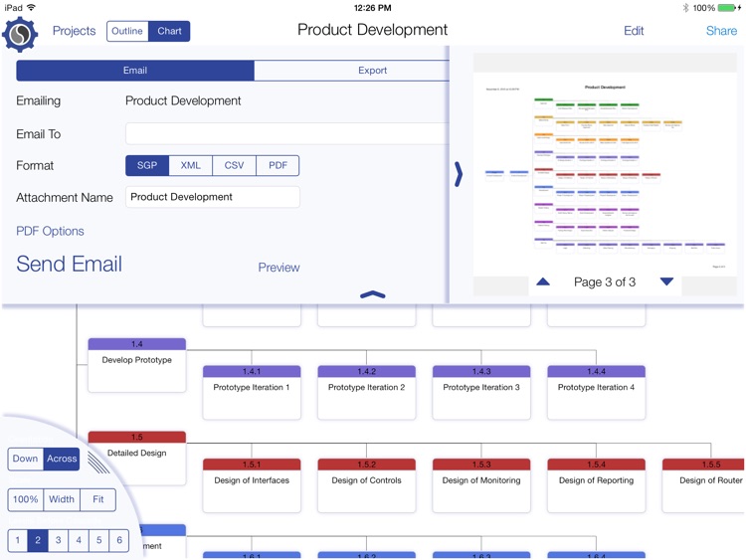746x560 pixels.
Task: Open the Email tab
Action: 135,71
